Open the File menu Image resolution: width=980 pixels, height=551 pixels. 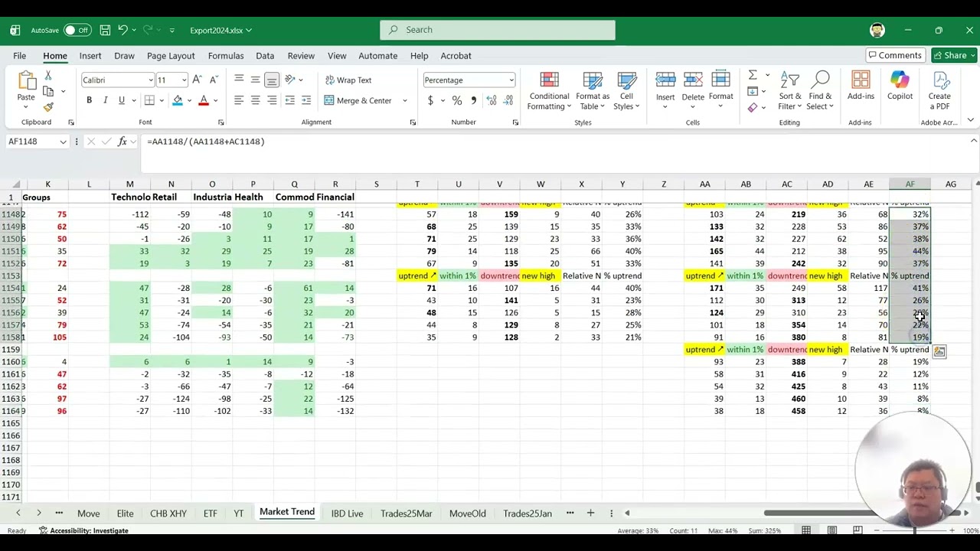(19, 56)
